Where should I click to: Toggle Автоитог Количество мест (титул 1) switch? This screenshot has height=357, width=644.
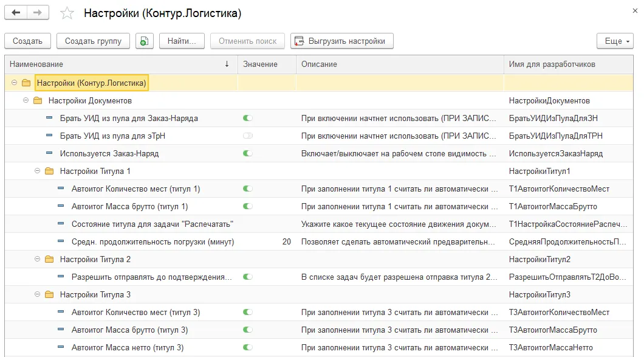point(248,189)
